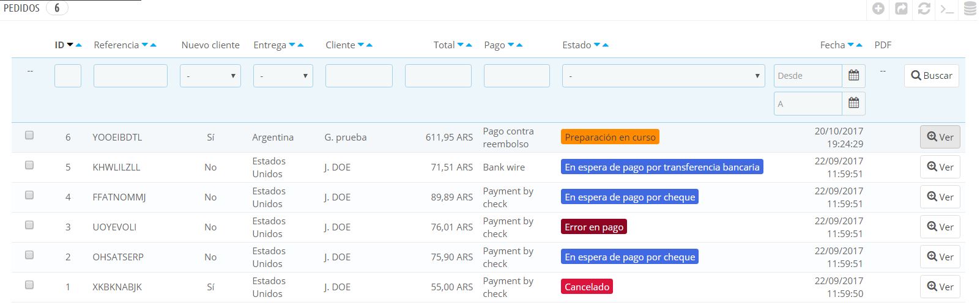Select checkbox for order OHSATSERP

29,255
